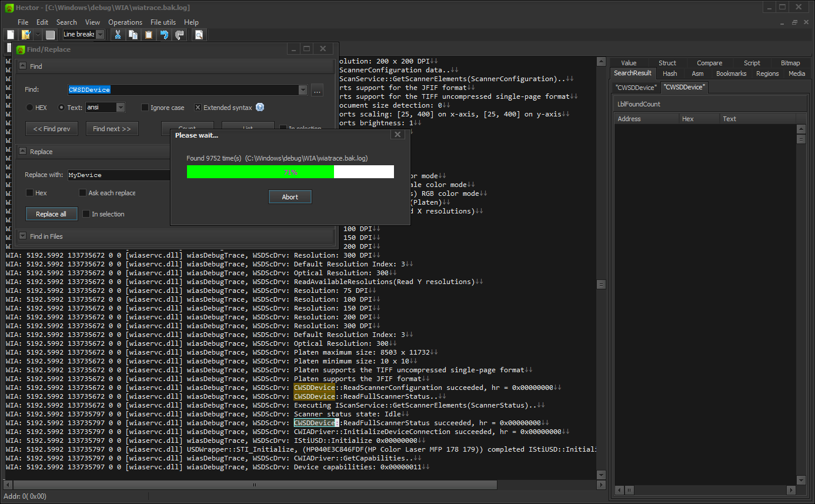Screen dimensions: 815x504
Task: Click the Paste clipboard icon
Action: coord(149,35)
